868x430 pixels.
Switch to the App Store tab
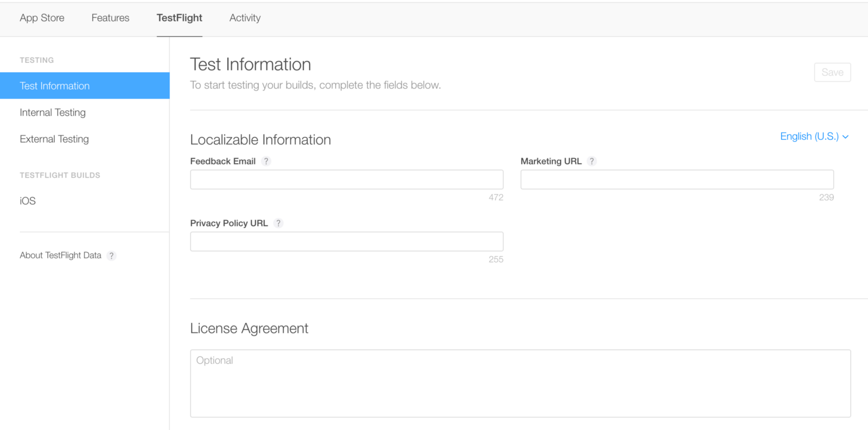(x=42, y=18)
